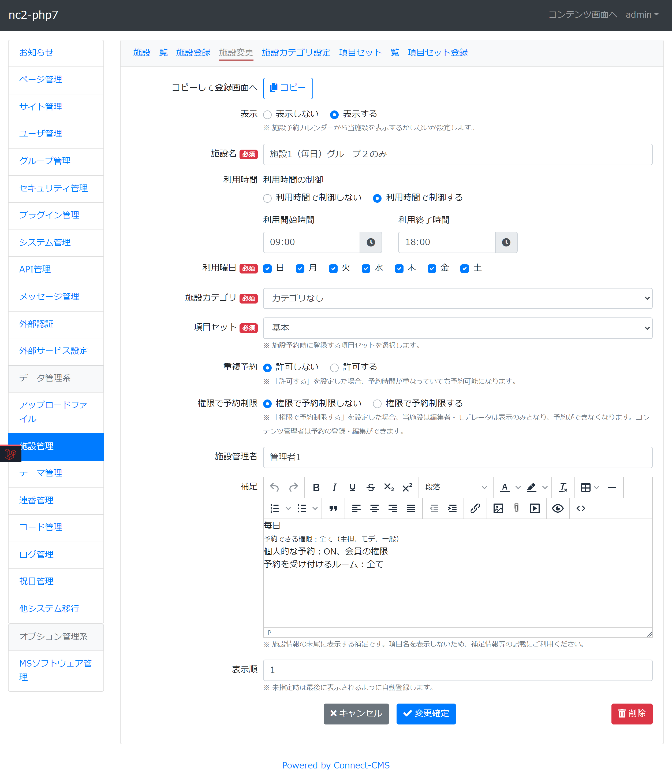The width and height of the screenshot is (672, 784).
Task: Uncheck the 火 weekday checkbox
Action: click(333, 269)
